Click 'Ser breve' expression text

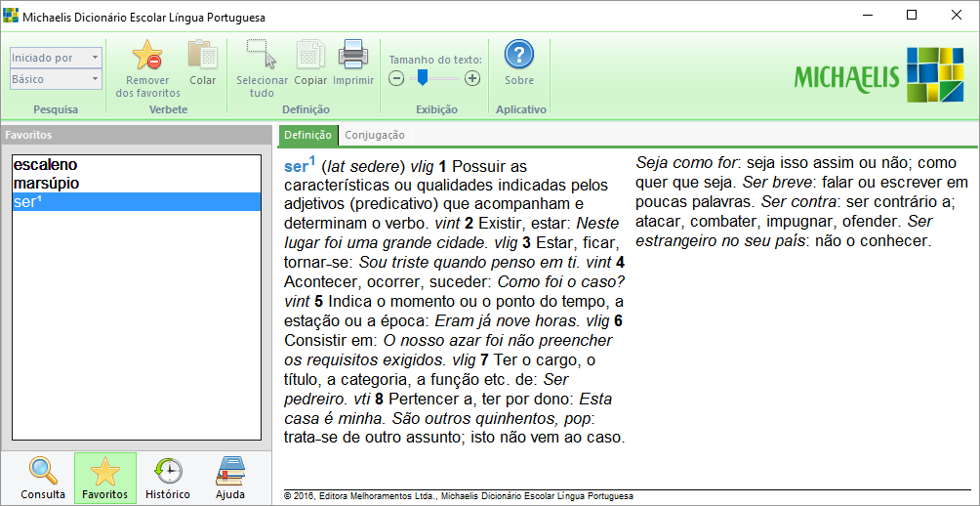776,183
